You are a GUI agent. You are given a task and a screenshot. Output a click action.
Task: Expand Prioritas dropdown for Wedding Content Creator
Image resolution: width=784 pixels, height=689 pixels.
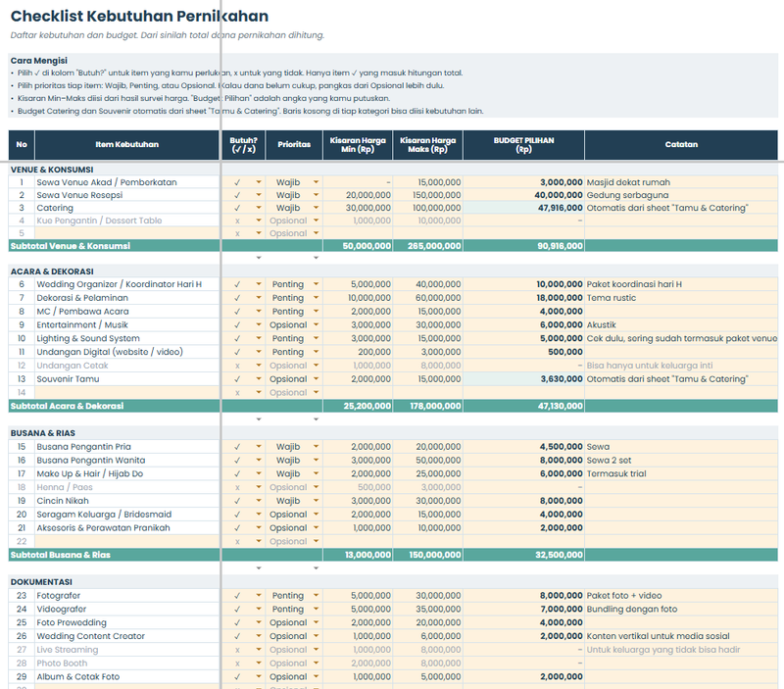tap(316, 636)
